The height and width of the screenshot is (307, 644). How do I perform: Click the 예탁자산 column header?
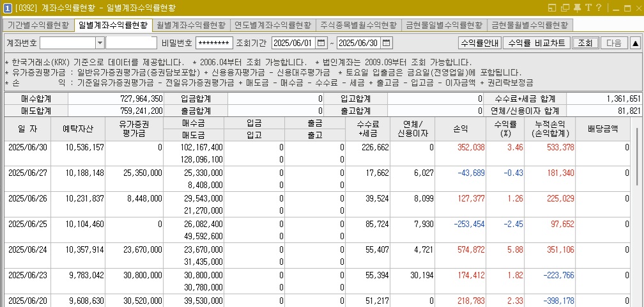[x=78, y=129]
